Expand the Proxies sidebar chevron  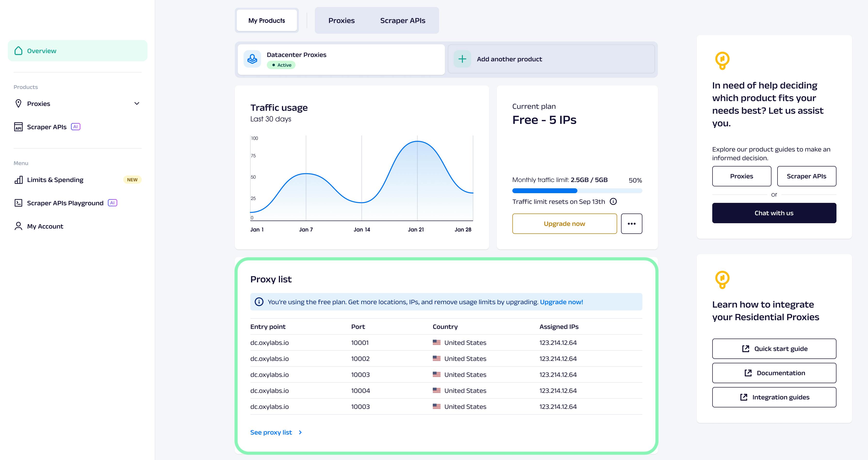[137, 104]
